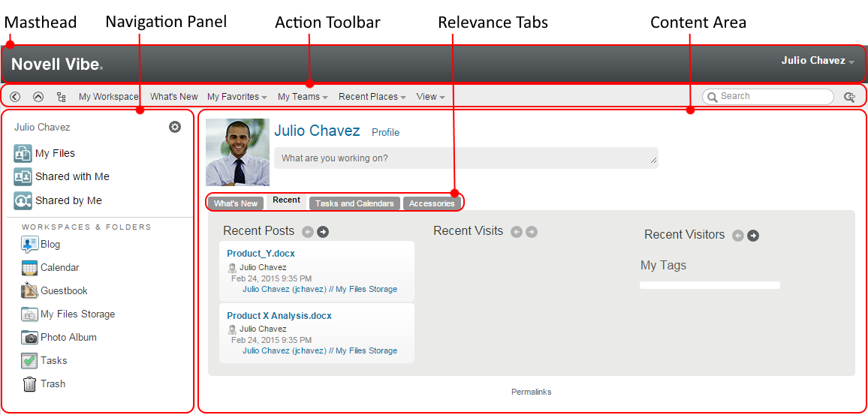Viewport: 868px width, 415px height.
Task: Expand the Julio Chavez user menu in masthead
Action: (851, 62)
